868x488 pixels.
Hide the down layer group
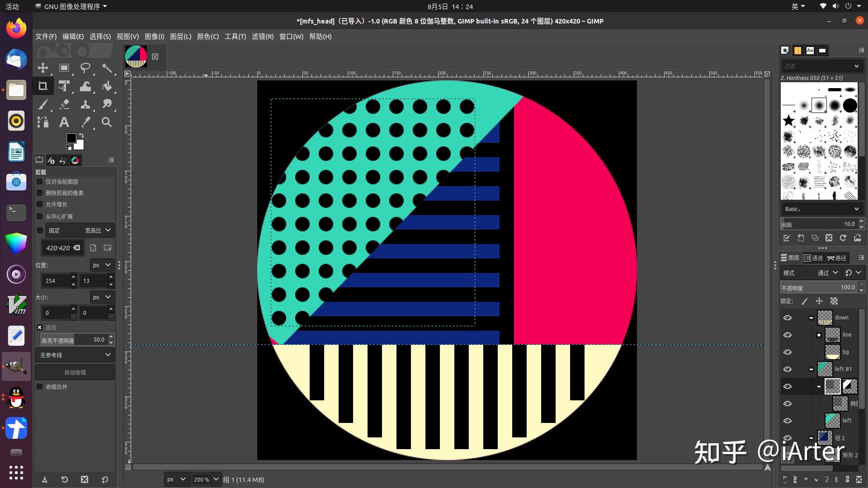click(x=788, y=318)
